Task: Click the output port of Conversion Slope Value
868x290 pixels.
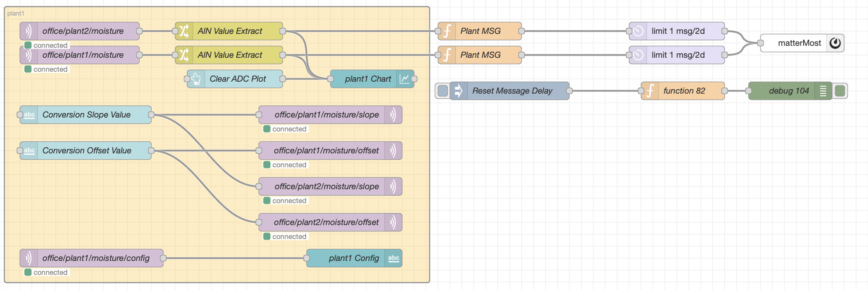Action: [x=151, y=115]
